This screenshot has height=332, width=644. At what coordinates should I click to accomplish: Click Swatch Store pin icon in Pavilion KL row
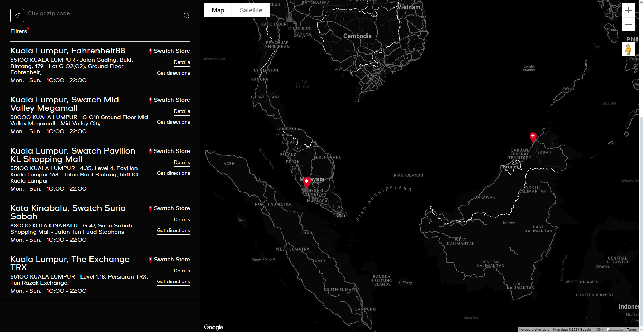click(150, 151)
